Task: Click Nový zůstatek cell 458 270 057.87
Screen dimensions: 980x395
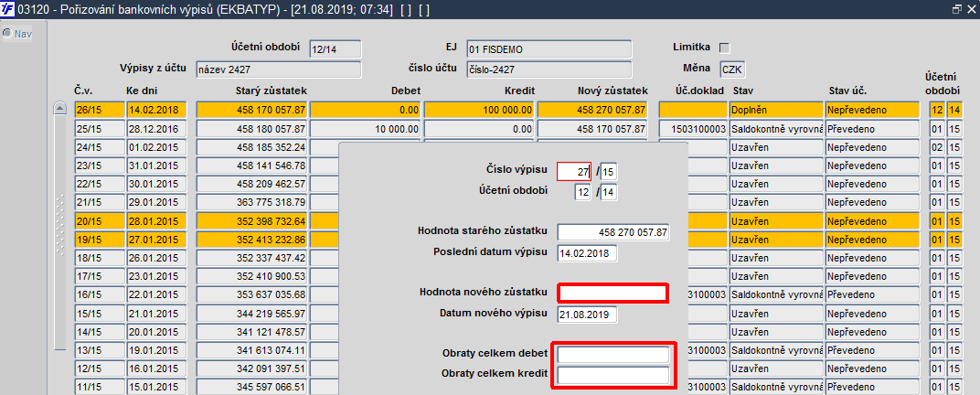Action: (x=593, y=110)
